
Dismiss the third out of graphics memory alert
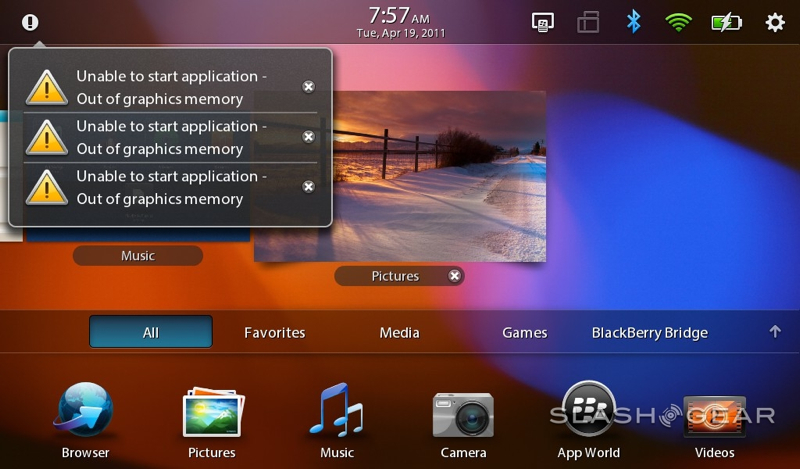coord(308,187)
